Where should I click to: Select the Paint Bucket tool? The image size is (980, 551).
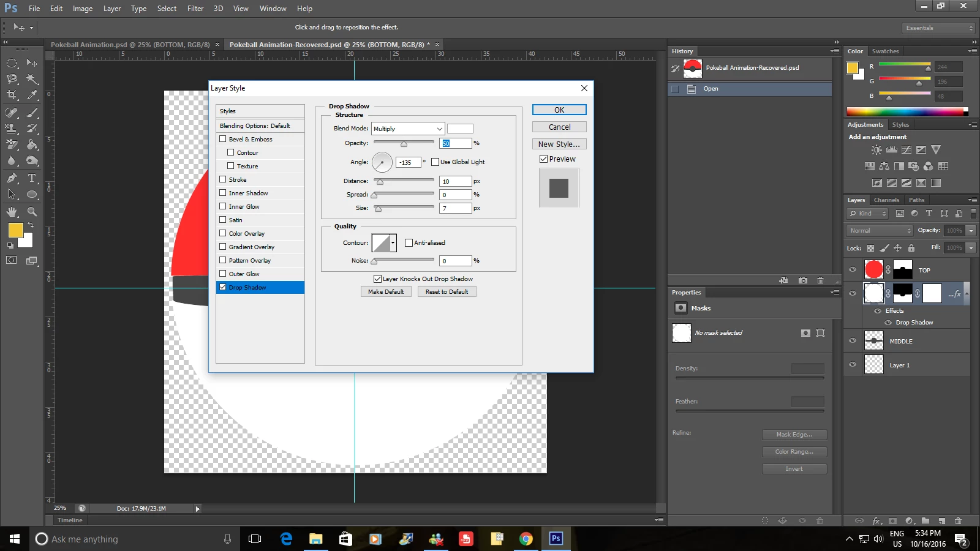coord(32,144)
